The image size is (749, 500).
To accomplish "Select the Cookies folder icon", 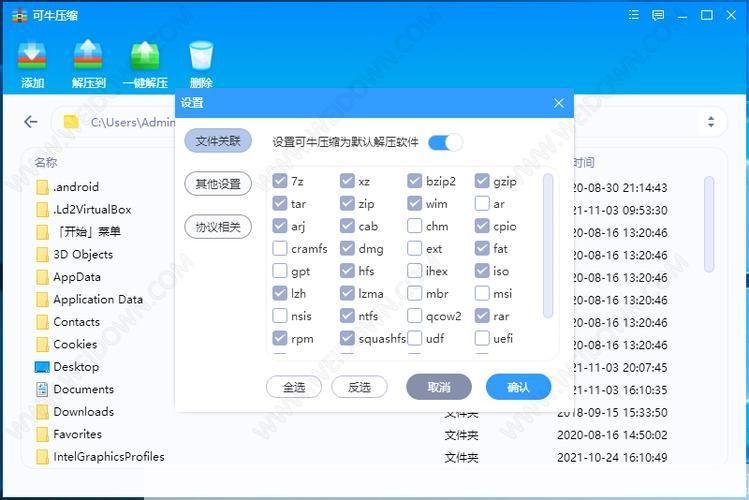I will (43, 344).
